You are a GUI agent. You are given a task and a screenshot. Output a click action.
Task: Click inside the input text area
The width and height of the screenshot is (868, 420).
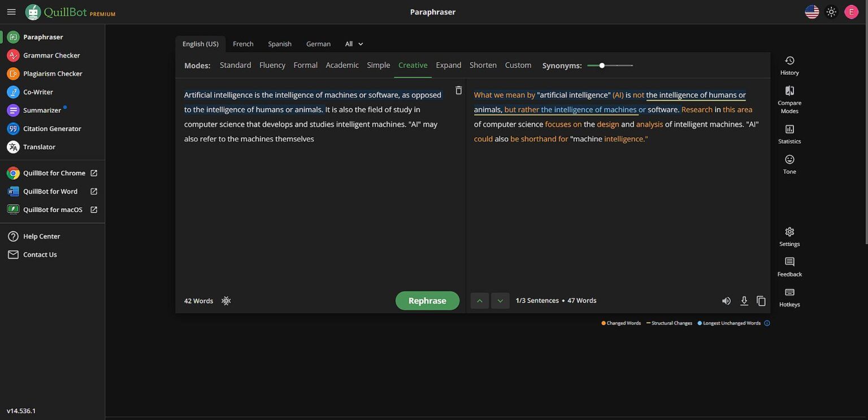[x=316, y=215]
